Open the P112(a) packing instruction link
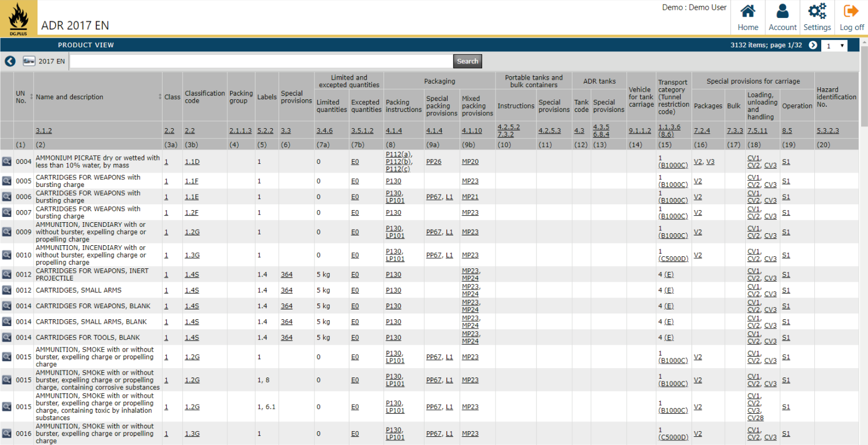The height and width of the screenshot is (445, 868). [399, 155]
